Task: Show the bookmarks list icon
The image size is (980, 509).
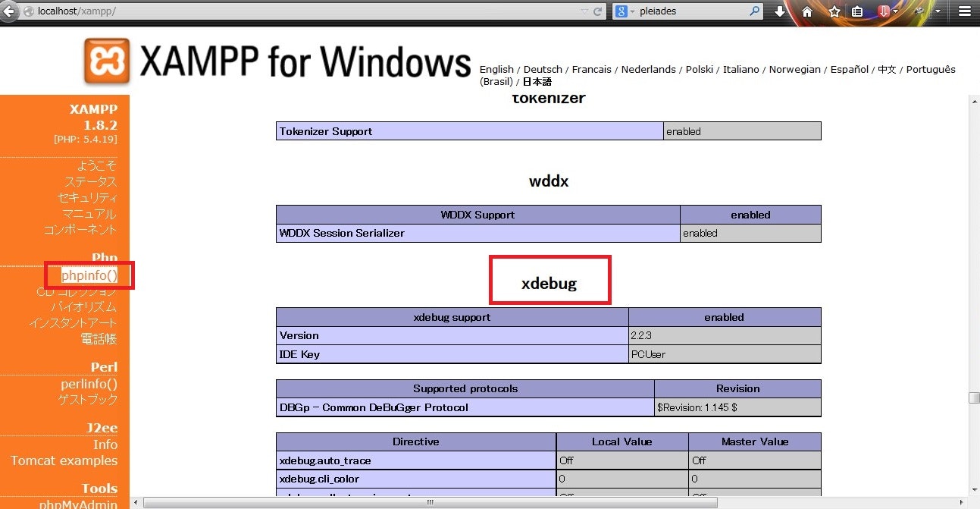Action: [857, 11]
